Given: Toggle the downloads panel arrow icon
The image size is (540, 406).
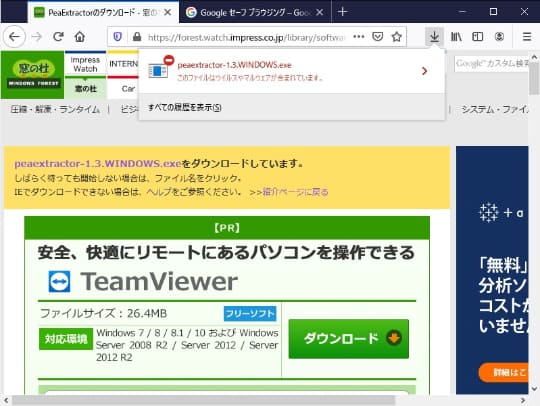Looking at the screenshot, I should 435,37.
